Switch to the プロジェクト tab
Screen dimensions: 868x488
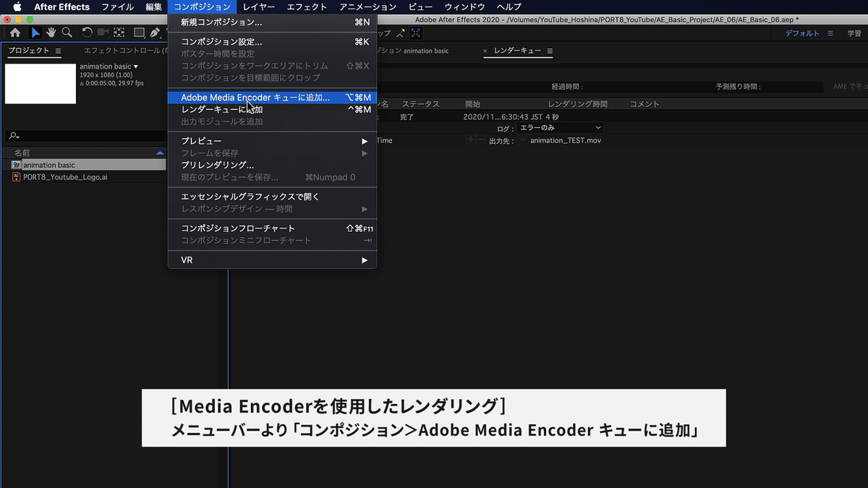click(29, 51)
